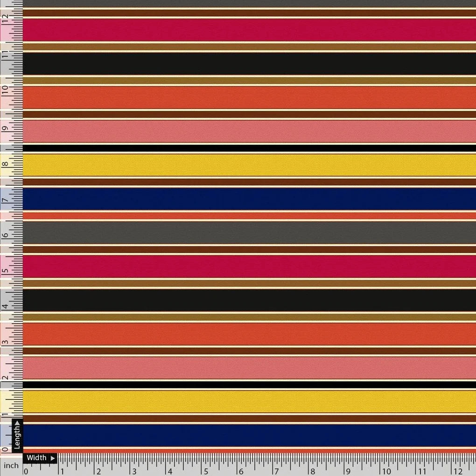476x476 pixels.
Task: Select the orange stripe near 10 inches
Action: coord(233,97)
